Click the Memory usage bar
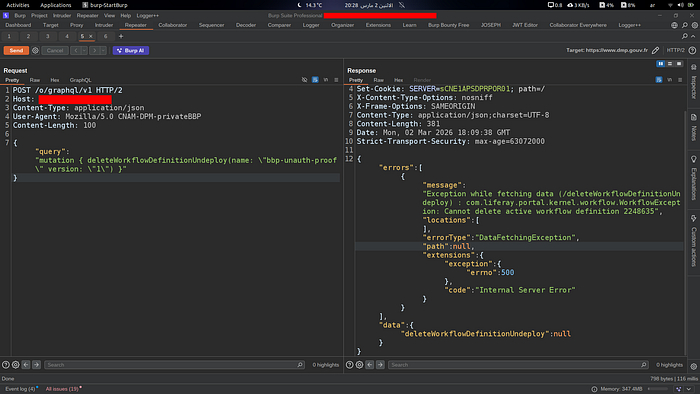The width and height of the screenshot is (700, 394). coord(658,389)
